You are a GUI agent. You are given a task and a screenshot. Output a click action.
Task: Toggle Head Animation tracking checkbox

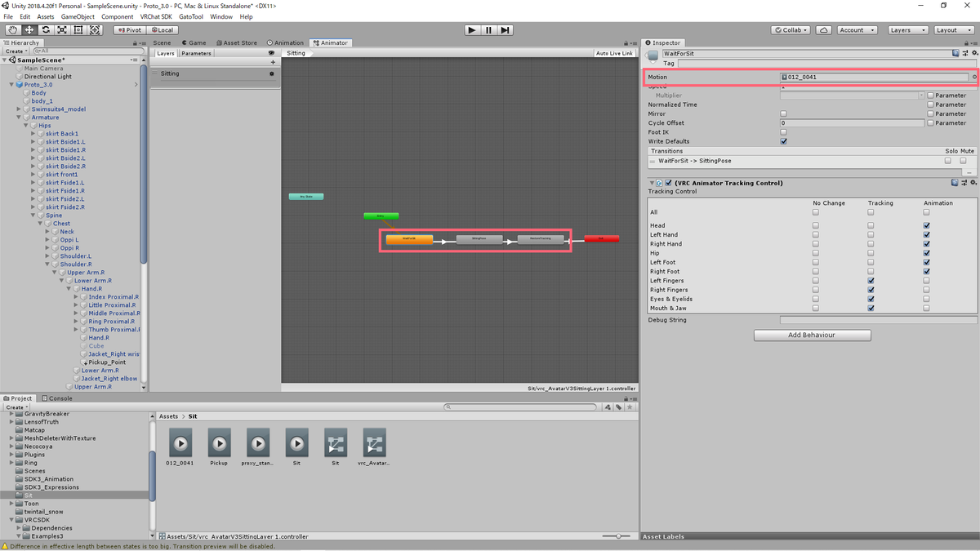[926, 225]
